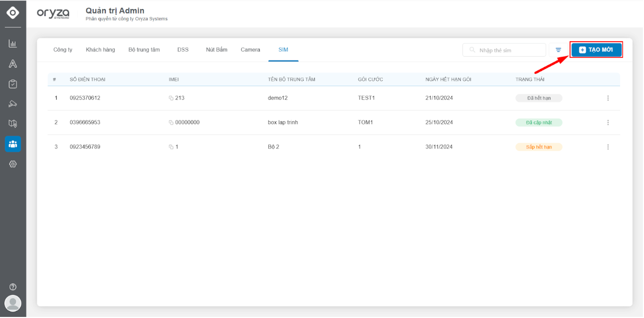
Task: Copy the IMEI 00000000 with copy icon
Action: point(171,123)
